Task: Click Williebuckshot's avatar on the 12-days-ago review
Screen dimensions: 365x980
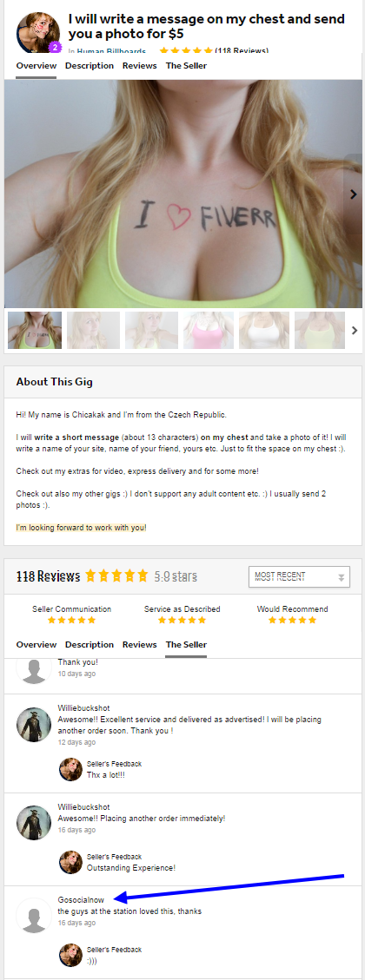Action: 34,725
